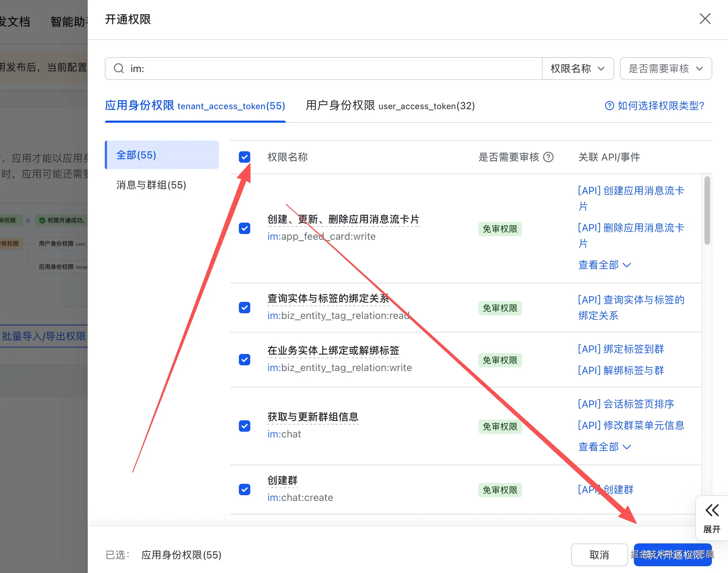The height and width of the screenshot is (573, 728).
Task: Click the 展开 double-arrow icon at bottom right
Action: (x=711, y=510)
